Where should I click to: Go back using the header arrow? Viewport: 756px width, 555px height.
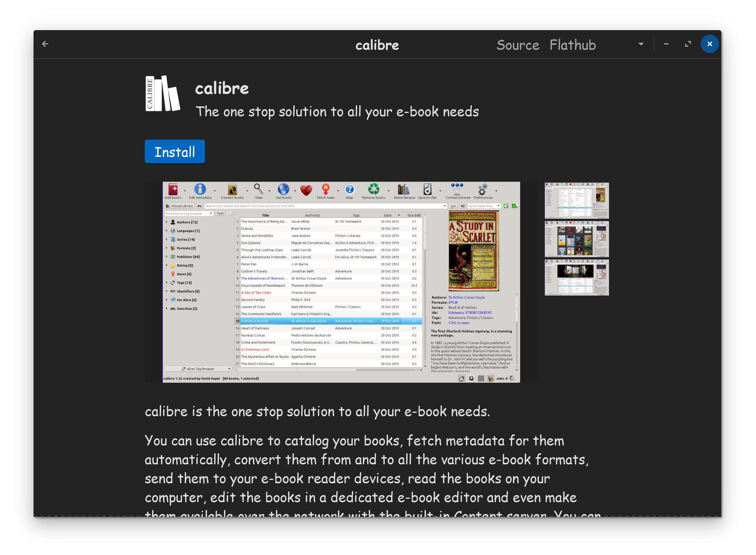tap(45, 44)
